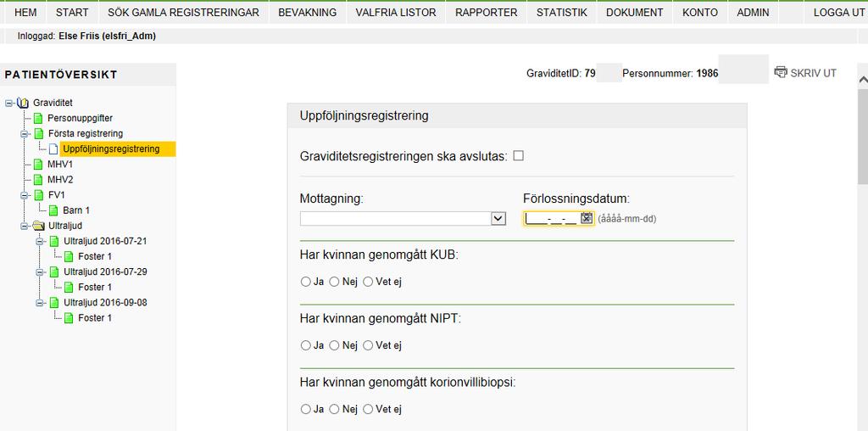The image size is (868, 431).
Task: Select Ja for genomgått NIPT
Action: click(305, 345)
